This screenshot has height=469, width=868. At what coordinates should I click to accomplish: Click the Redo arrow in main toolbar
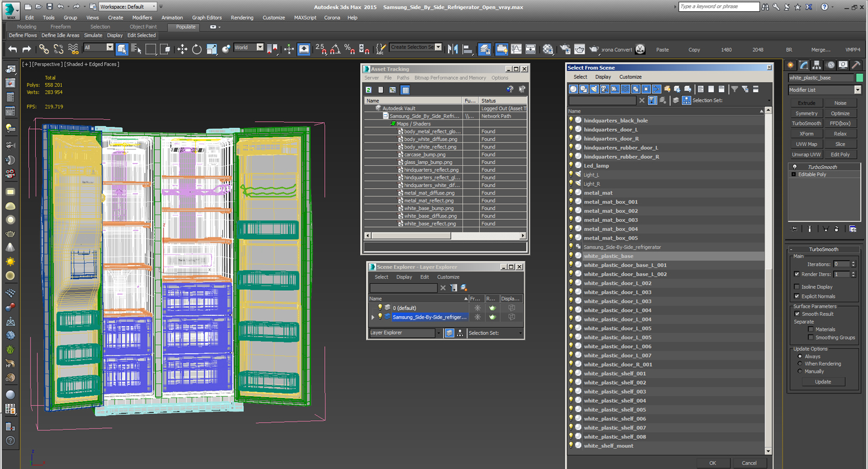click(26, 49)
